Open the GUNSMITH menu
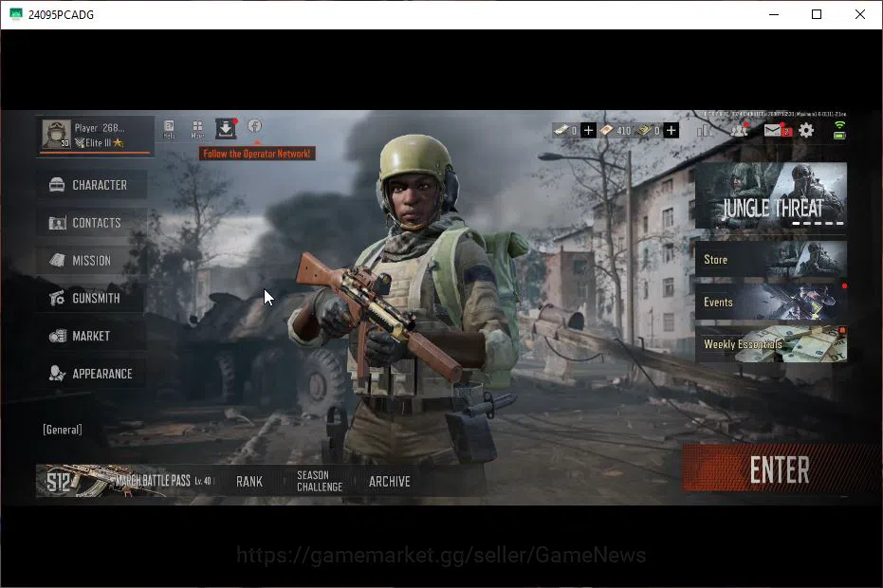 pos(92,298)
